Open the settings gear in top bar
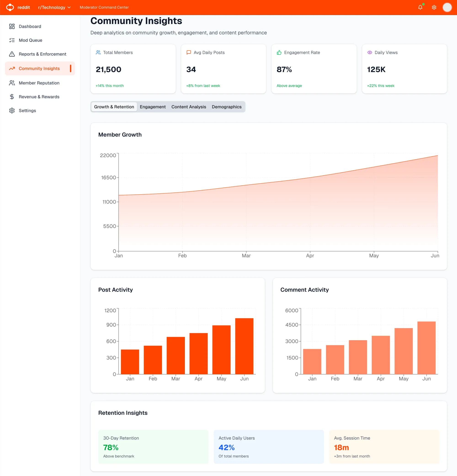Viewport: 457px width, 476px height. (x=434, y=7)
